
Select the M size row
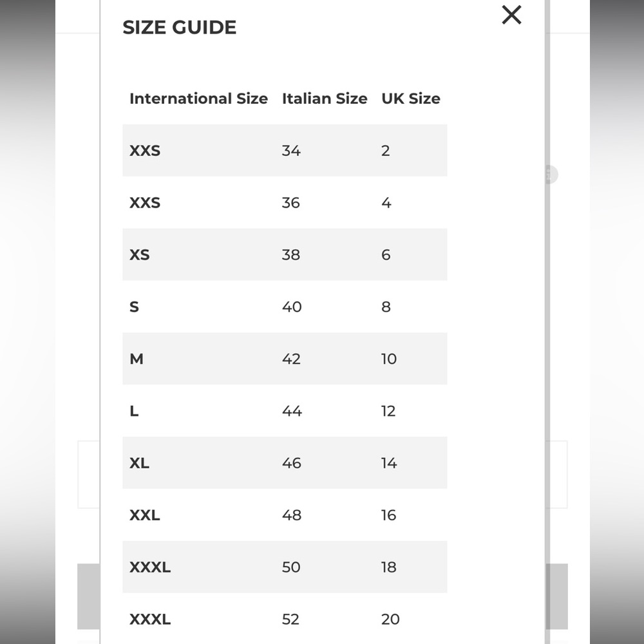point(285,359)
